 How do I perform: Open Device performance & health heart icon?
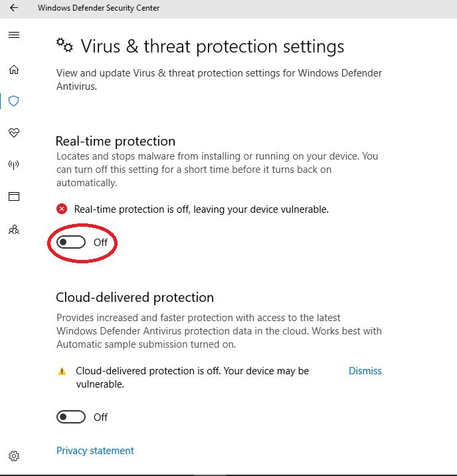pos(14,133)
